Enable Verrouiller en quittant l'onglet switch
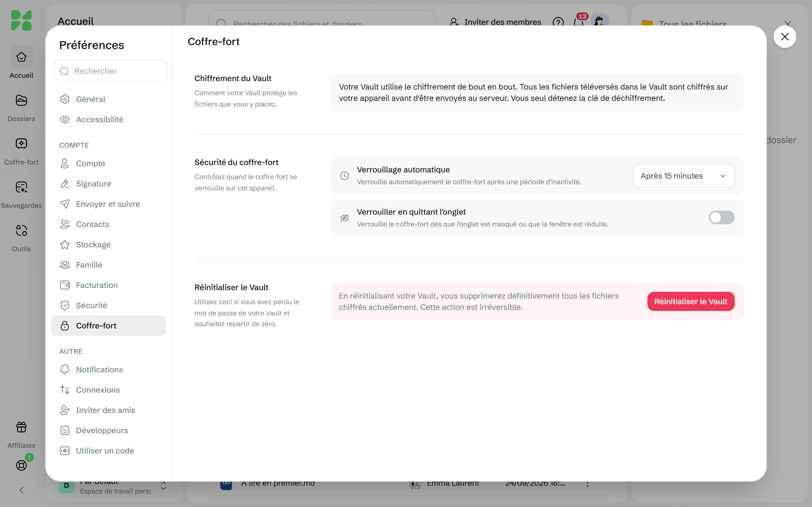The image size is (812, 507). pyautogui.click(x=721, y=218)
